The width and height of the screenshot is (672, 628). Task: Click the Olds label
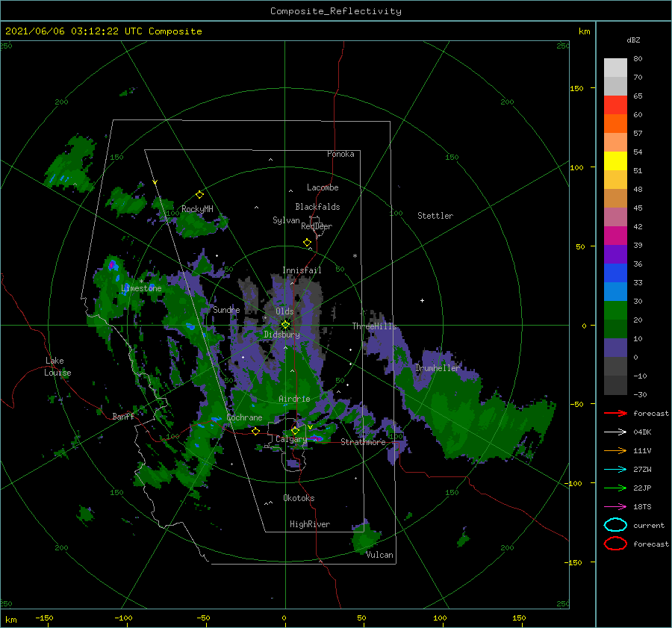pos(284,311)
